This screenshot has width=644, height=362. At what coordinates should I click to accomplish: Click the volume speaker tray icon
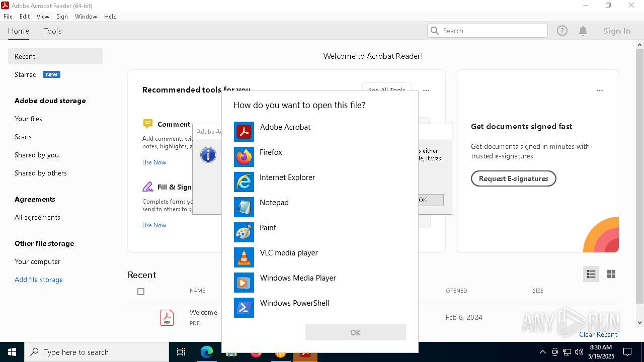coord(579,352)
